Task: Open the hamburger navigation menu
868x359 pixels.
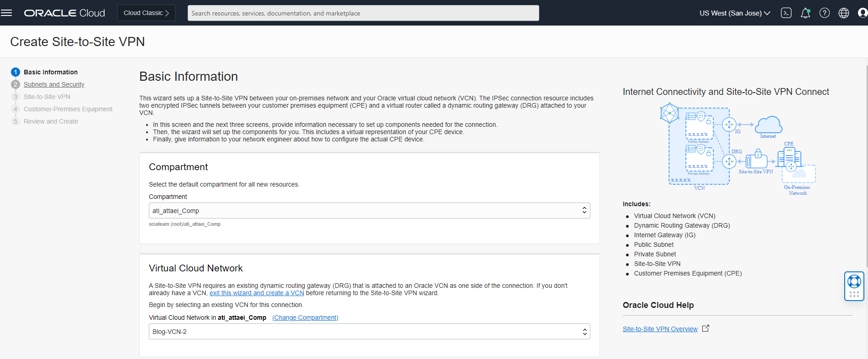Action: tap(6, 13)
